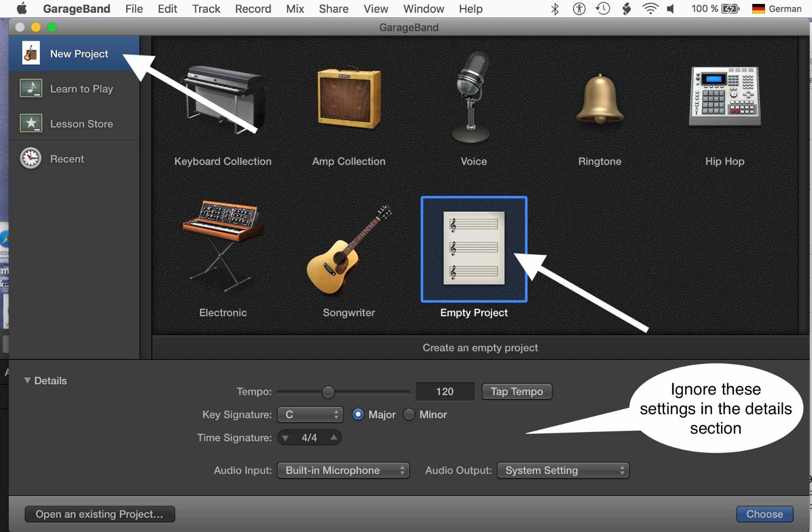Viewport: 812px width, 532px height.
Task: Open the Share menu
Action: pos(334,9)
